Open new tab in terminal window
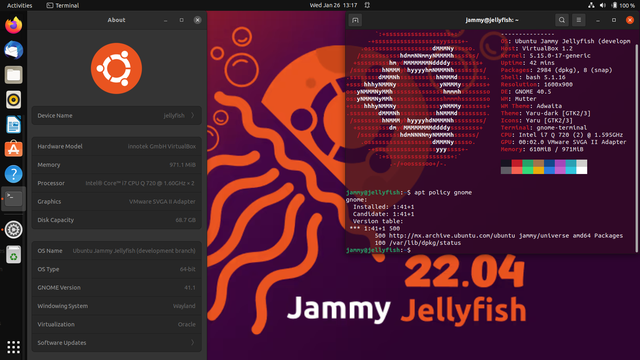Viewport: 640px width, 360px height. click(x=355, y=20)
